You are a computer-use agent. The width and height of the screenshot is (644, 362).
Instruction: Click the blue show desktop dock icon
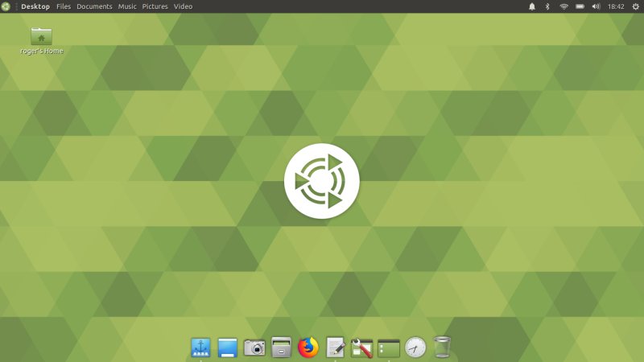[x=228, y=348]
